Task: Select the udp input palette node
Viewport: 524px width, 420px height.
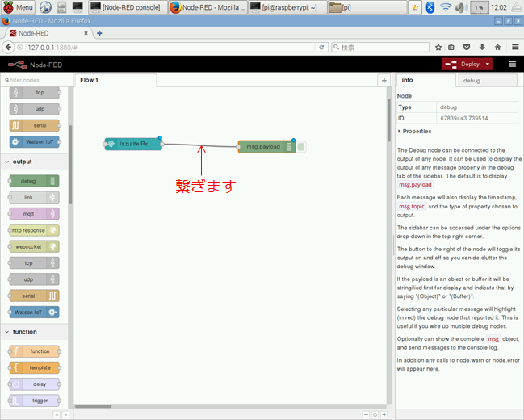Action: click(x=35, y=109)
